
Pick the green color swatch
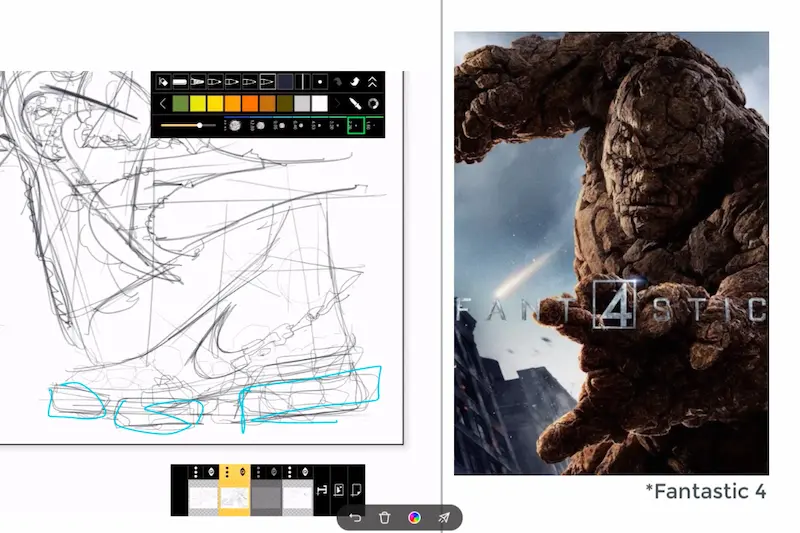point(180,104)
